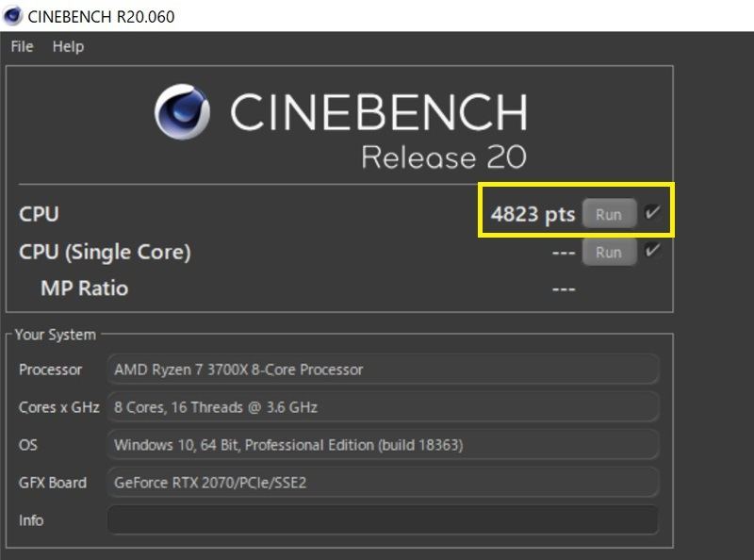Select the Processor field showing AMD Ryzen 7 3700X
This screenshot has width=754, height=560.
tap(384, 369)
